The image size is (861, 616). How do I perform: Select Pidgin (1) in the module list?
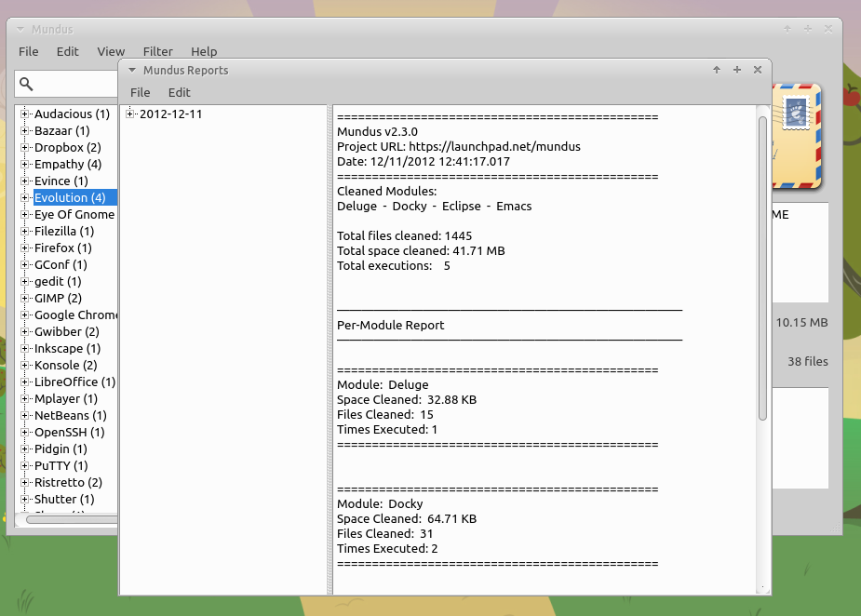(x=61, y=449)
